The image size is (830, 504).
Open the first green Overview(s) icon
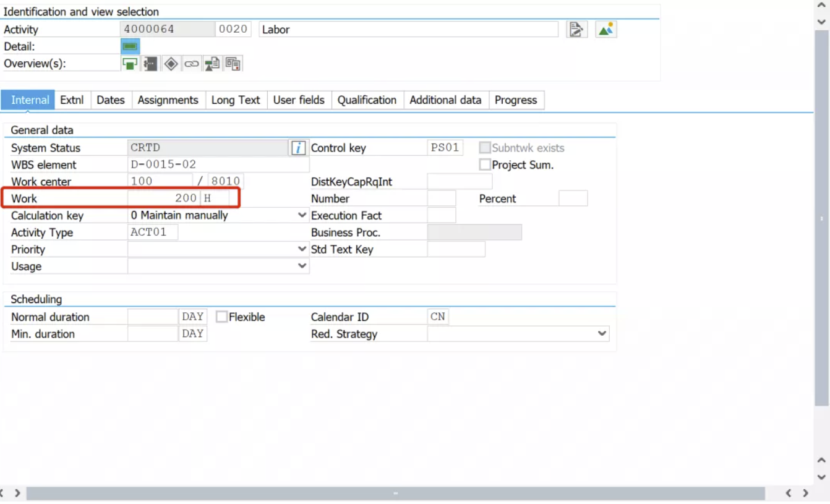(x=130, y=64)
